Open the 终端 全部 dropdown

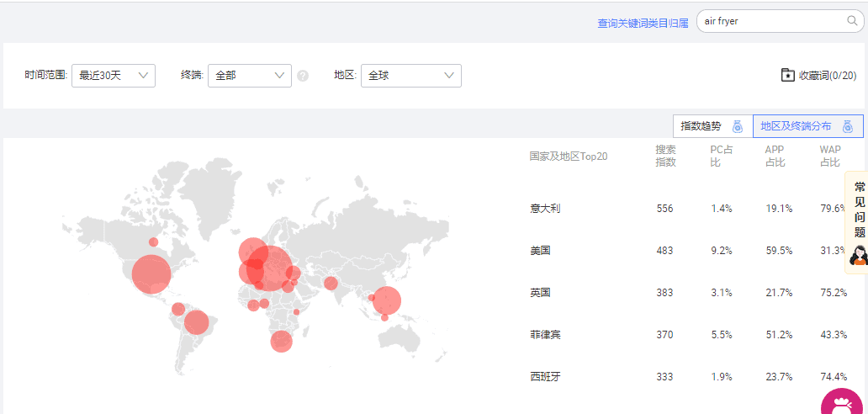click(x=250, y=76)
